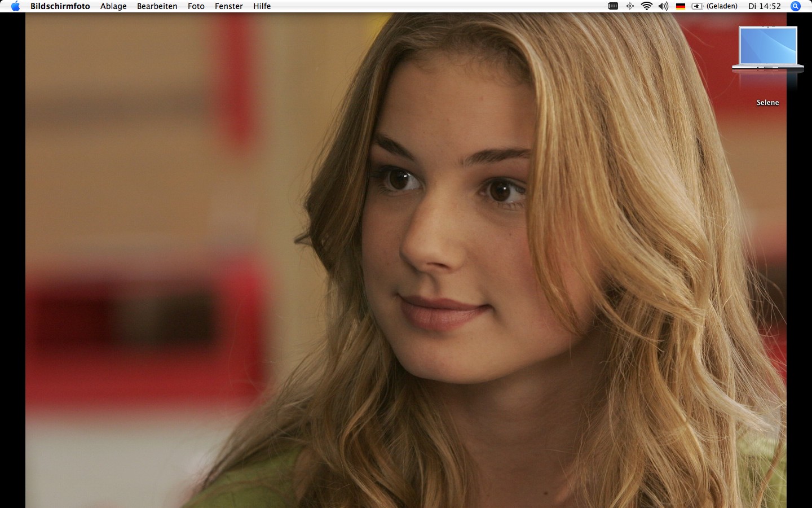The image size is (812, 508).
Task: Open the Fenster menu
Action: (229, 6)
